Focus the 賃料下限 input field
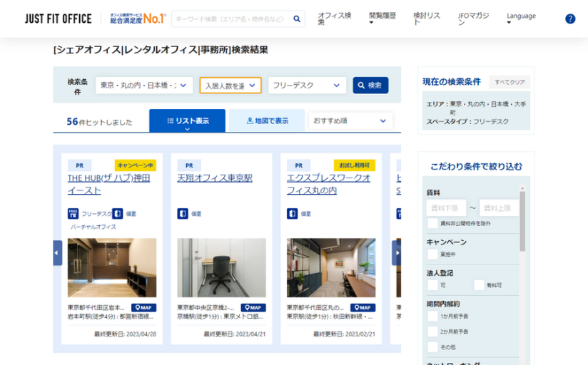 click(446, 208)
